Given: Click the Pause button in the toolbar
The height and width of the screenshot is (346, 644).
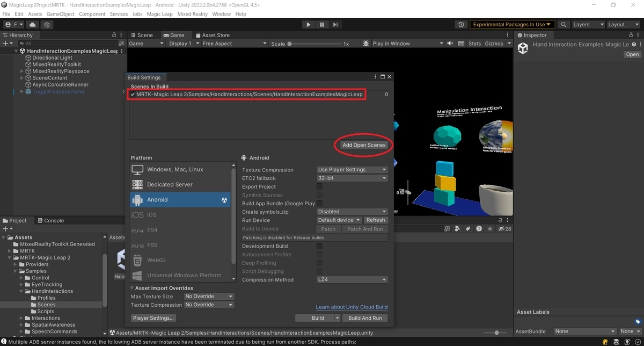Looking at the screenshot, I should click(x=322, y=25).
